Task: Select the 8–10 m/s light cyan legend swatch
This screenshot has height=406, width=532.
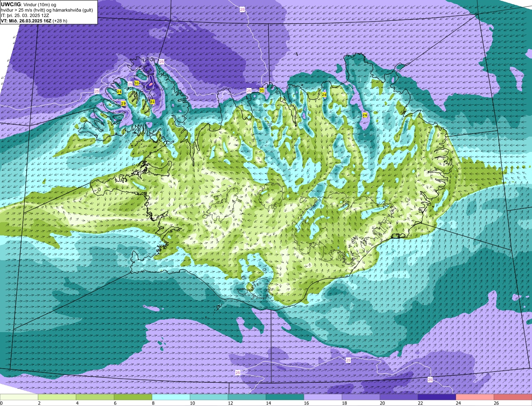Action: pos(171,397)
